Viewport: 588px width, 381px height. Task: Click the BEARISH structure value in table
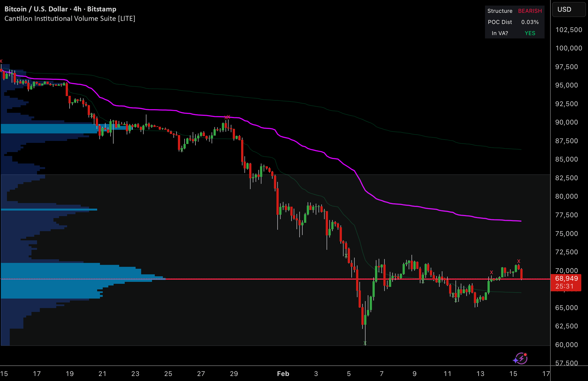coord(530,11)
